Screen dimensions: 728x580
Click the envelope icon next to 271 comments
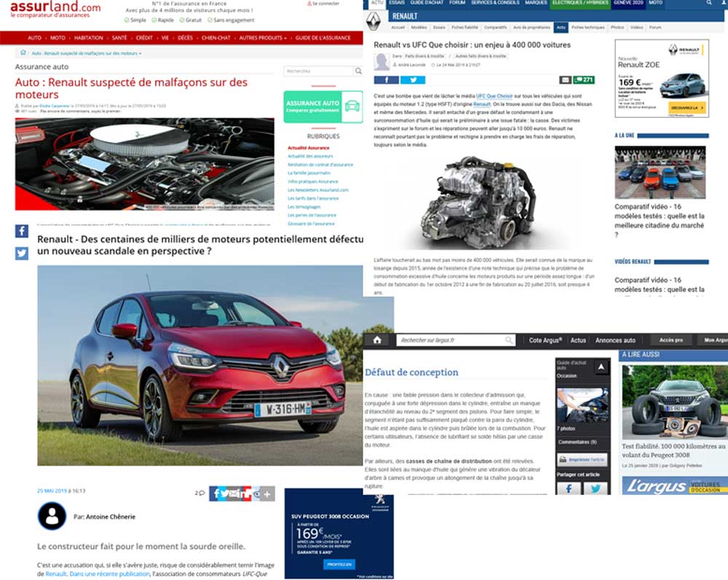[565, 80]
